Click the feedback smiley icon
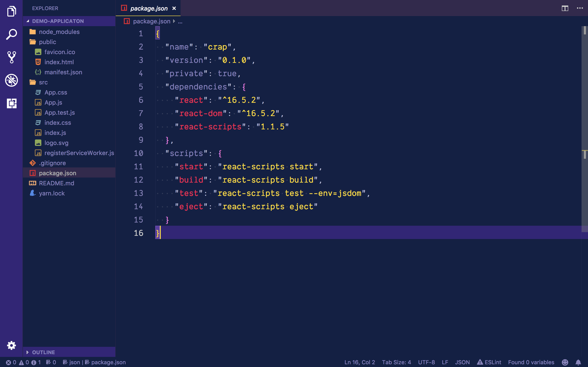 tap(565, 362)
